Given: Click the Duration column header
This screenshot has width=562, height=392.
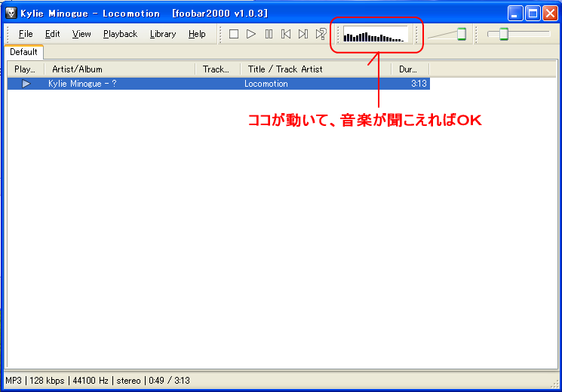Looking at the screenshot, I should 410,69.
